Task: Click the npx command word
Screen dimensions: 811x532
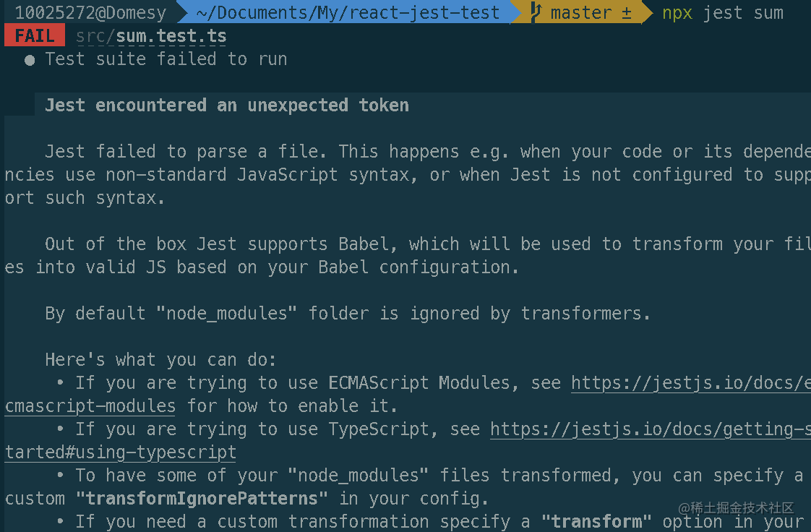Action: (677, 13)
